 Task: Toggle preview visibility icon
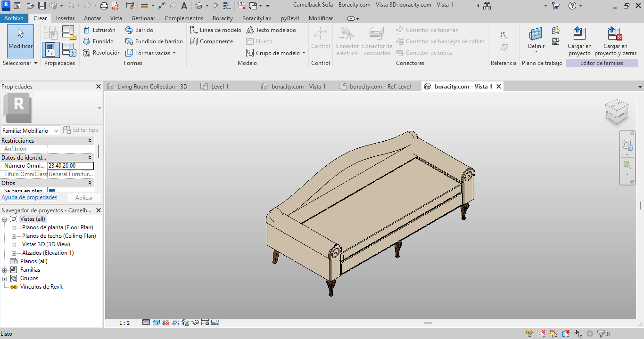tap(215, 323)
